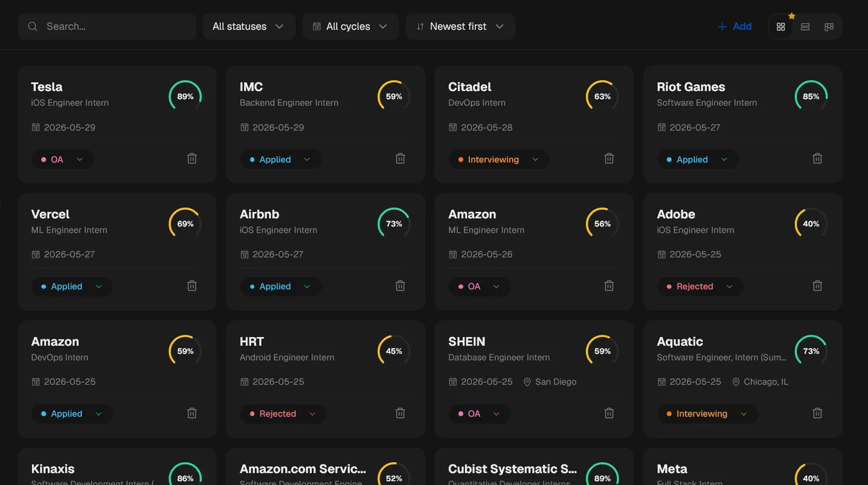Screen dimensions: 868x485
Task: Click the San Diego location on SHEIN card
Action: tap(550, 382)
